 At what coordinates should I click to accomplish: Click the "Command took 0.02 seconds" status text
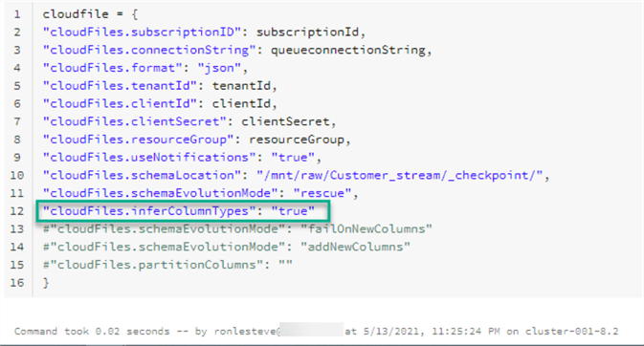point(92,332)
